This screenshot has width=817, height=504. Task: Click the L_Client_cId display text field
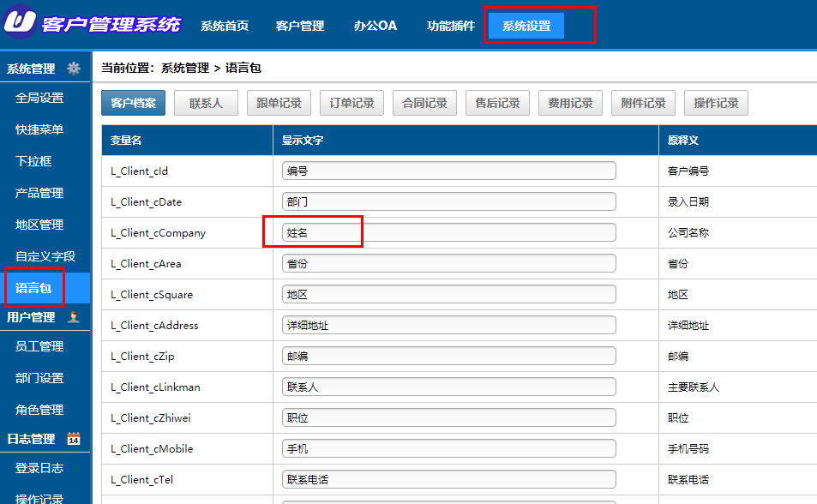(449, 171)
